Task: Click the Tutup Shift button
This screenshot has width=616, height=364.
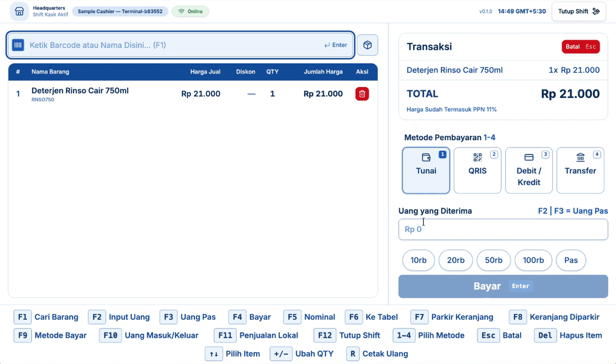Action: pos(579,11)
